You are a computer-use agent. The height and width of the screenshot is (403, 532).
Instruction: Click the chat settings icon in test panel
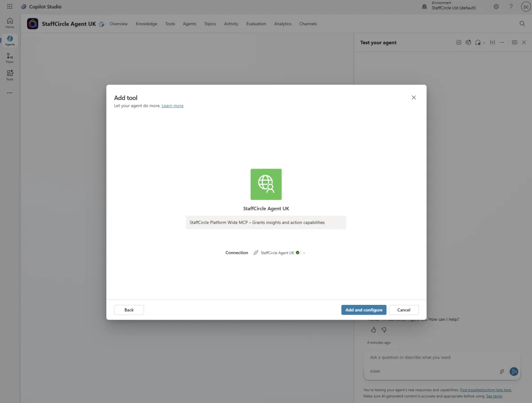pos(478,43)
